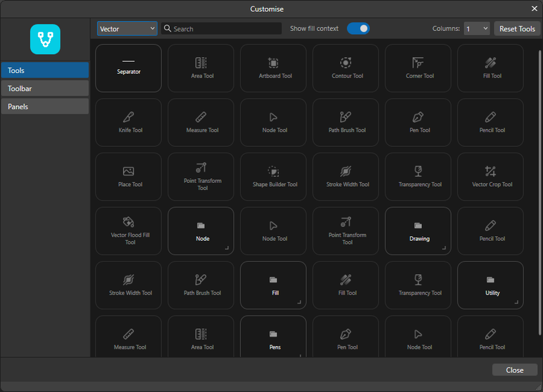Select the Tools section in sidebar

(x=45, y=70)
